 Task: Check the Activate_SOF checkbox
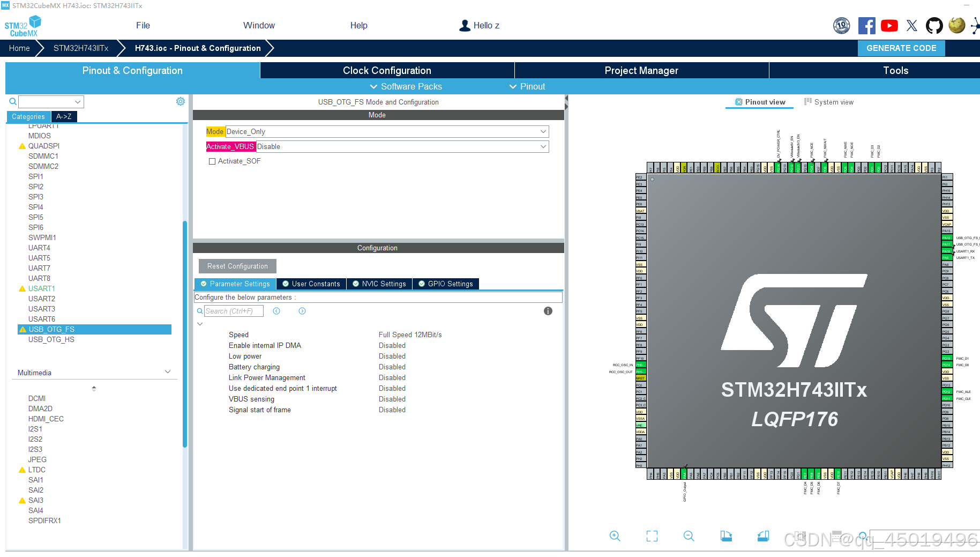tap(212, 161)
